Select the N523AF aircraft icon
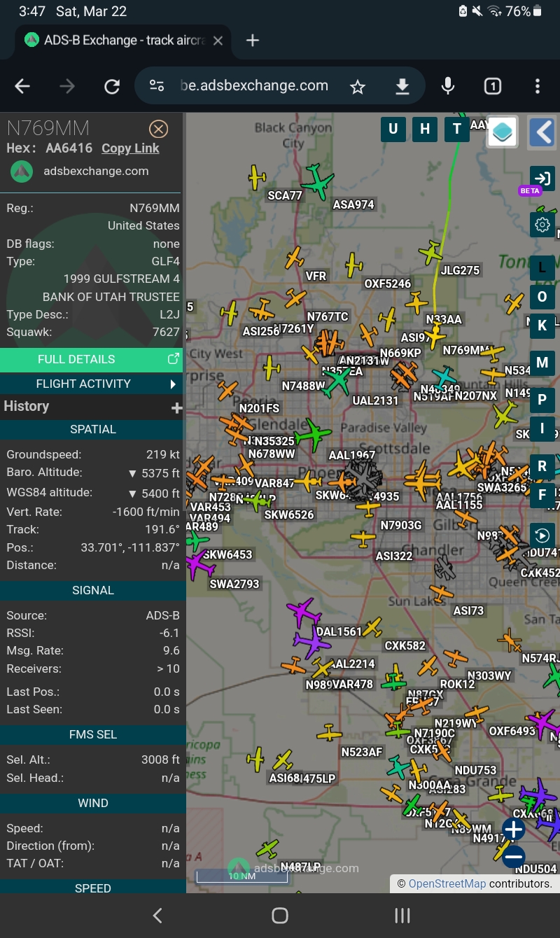The width and height of the screenshot is (560, 938). (329, 734)
